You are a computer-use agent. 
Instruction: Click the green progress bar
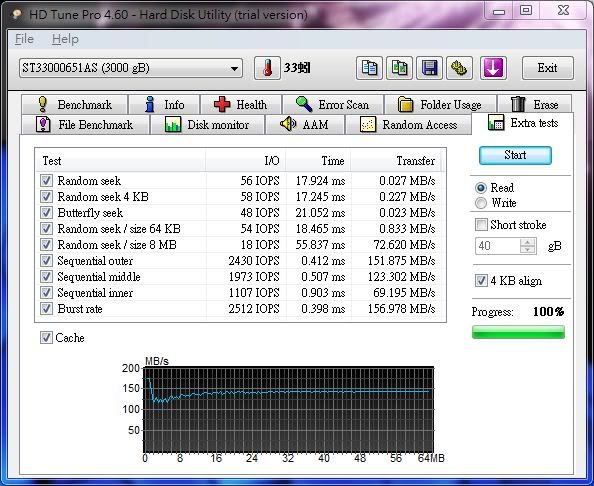tap(518, 332)
